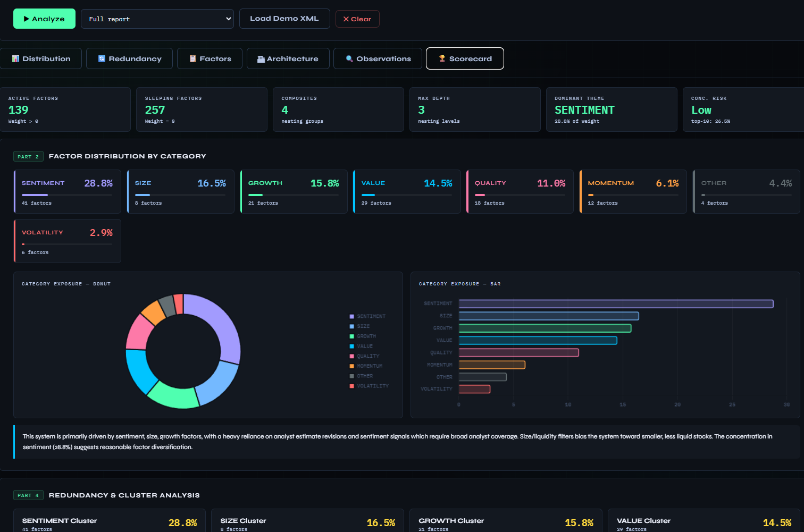The height and width of the screenshot is (532, 804).
Task: Click the red X icon on Clear
Action: (346, 19)
